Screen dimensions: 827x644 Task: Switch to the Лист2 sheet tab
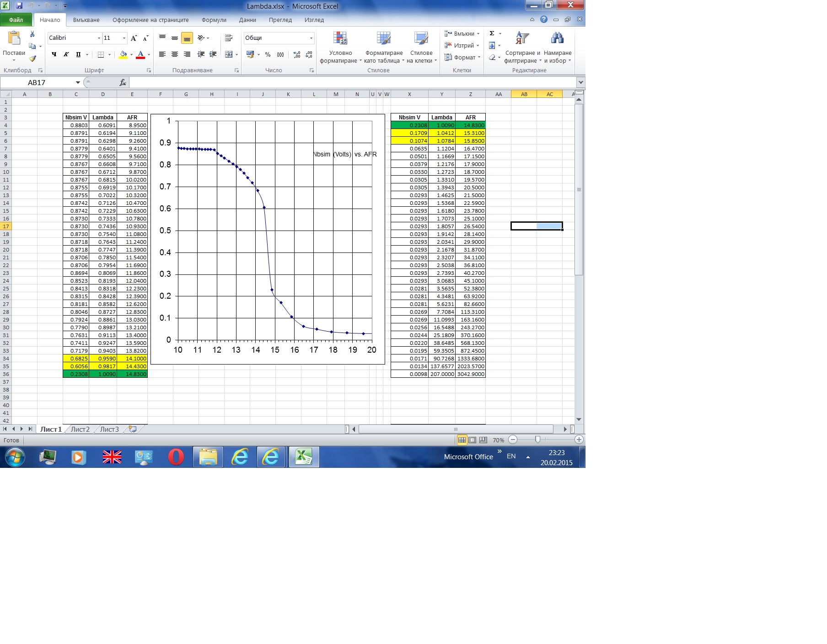[80, 429]
